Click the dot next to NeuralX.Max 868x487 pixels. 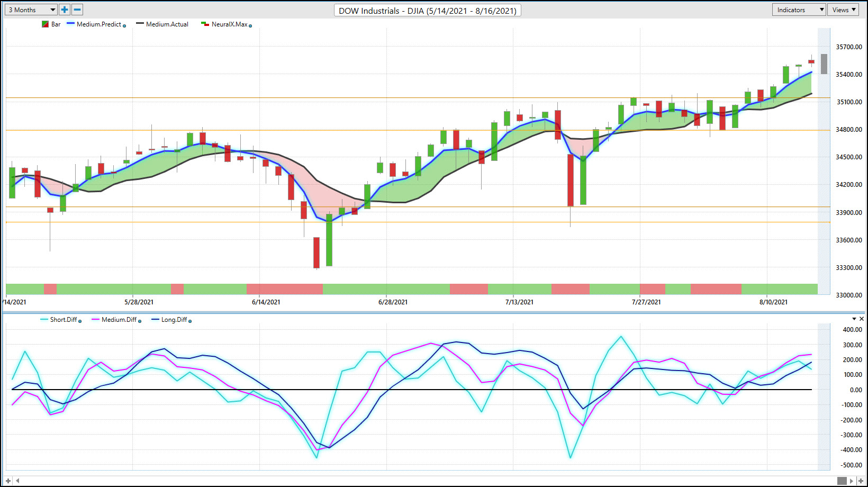tap(250, 26)
